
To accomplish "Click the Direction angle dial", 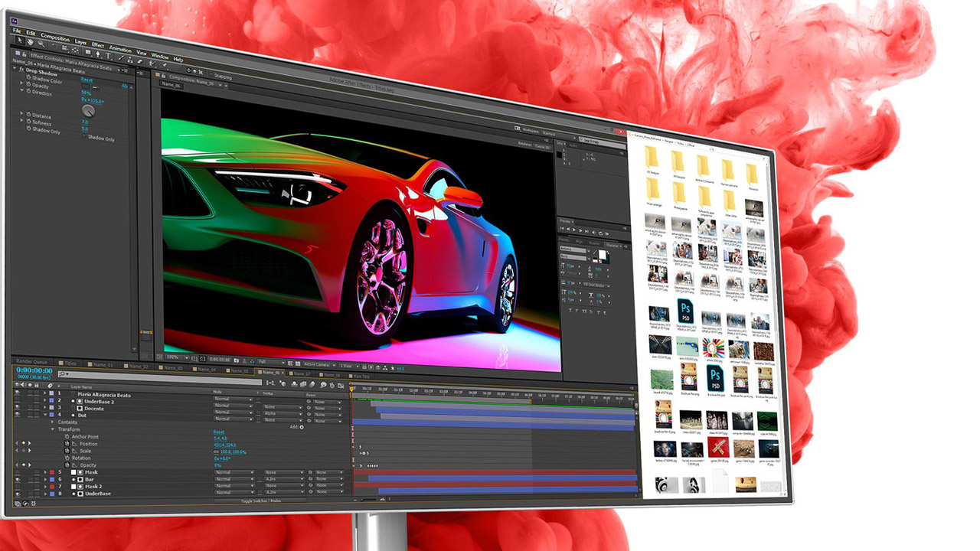I will tap(88, 111).
